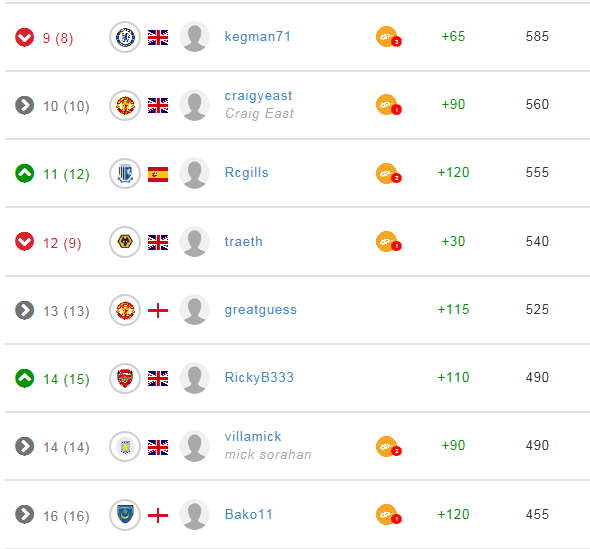590x549 pixels.
Task: Open the kegman71 profile link
Action: pyautogui.click(x=257, y=36)
